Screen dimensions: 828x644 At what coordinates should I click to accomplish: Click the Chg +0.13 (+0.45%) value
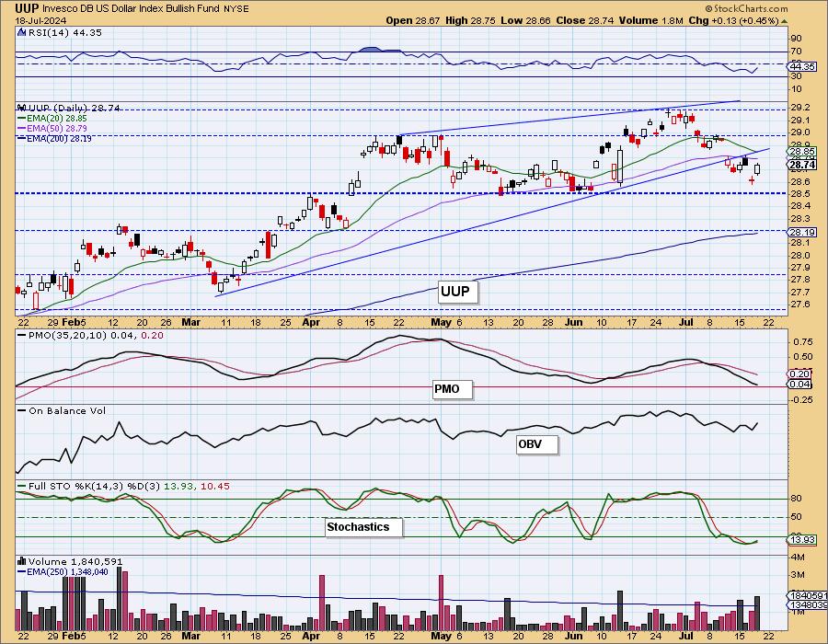733,20
